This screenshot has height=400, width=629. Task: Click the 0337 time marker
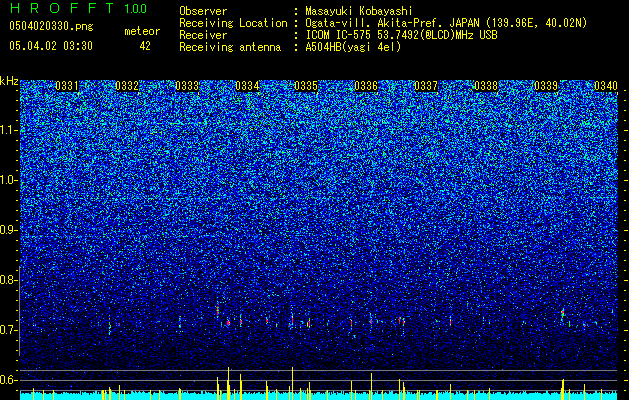pos(426,86)
